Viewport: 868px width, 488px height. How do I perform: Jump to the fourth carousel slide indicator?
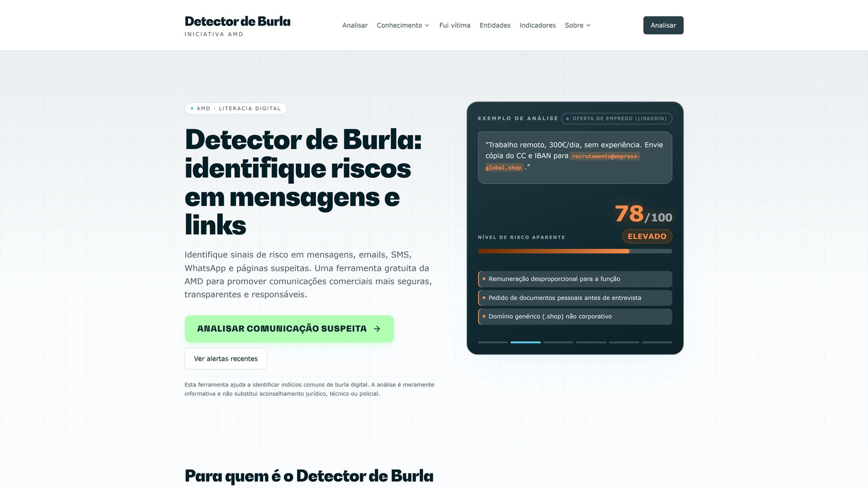click(591, 342)
